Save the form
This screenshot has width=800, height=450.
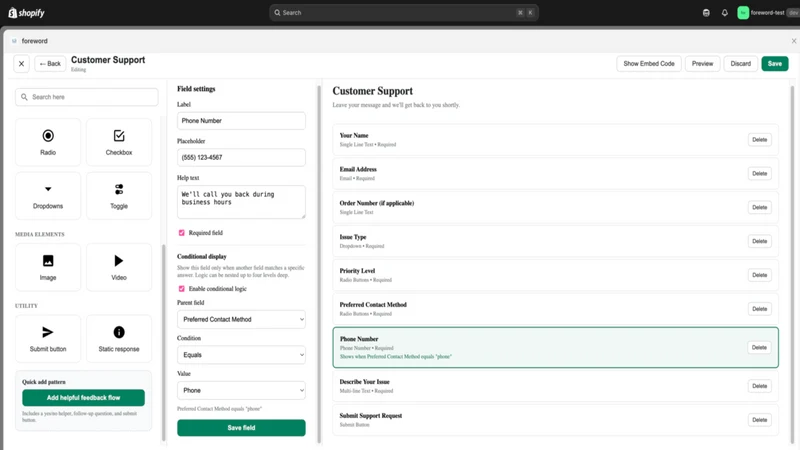pos(774,64)
